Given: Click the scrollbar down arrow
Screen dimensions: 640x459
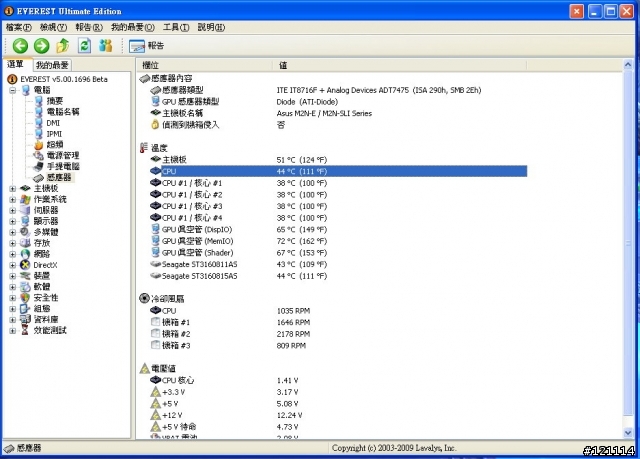Looking at the screenshot, I should 628,433.
